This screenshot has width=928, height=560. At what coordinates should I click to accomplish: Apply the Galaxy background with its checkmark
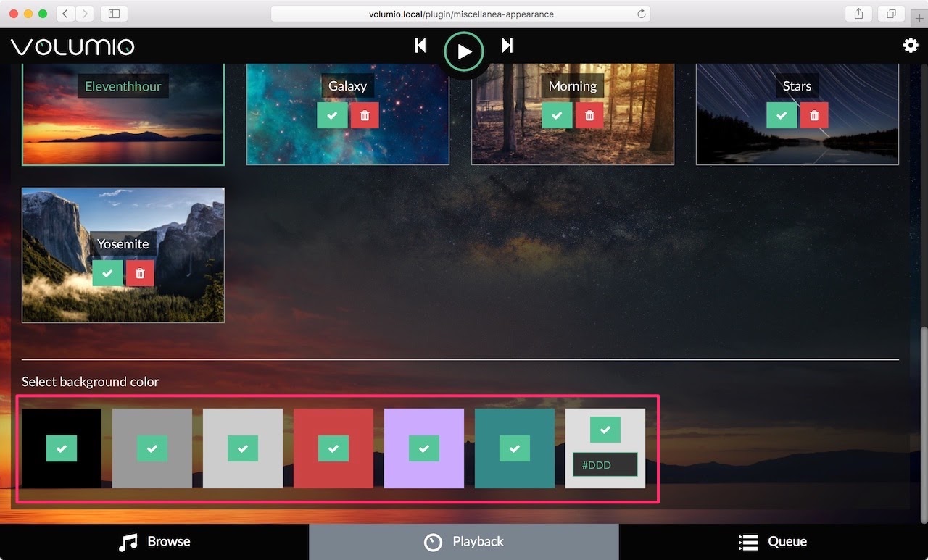[332, 115]
